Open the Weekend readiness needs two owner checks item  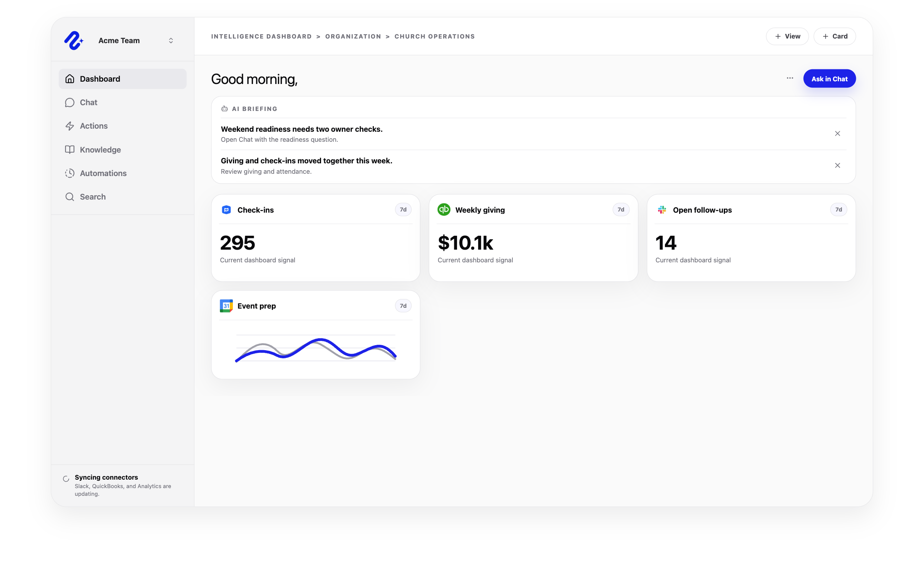534,134
